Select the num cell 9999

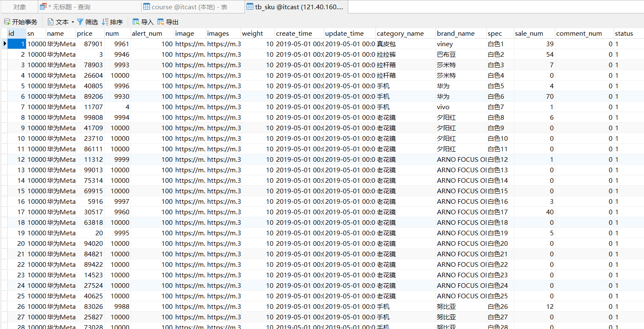118,159
